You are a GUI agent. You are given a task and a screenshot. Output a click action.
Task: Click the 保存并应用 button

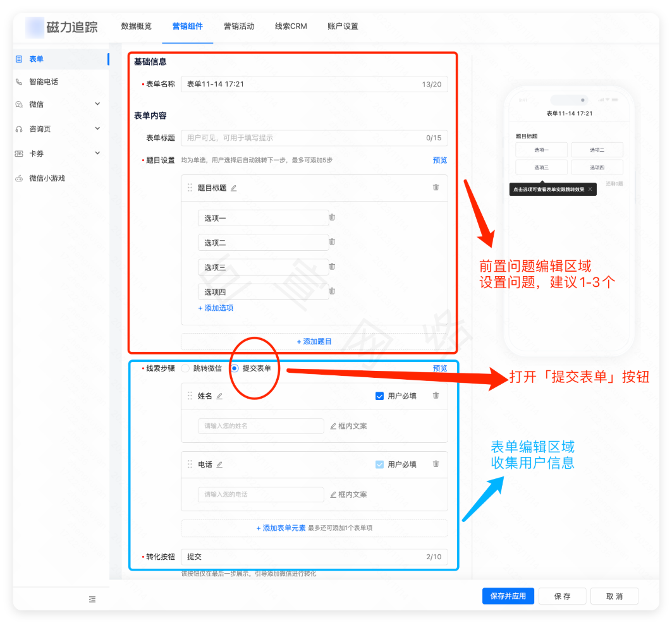[508, 596]
